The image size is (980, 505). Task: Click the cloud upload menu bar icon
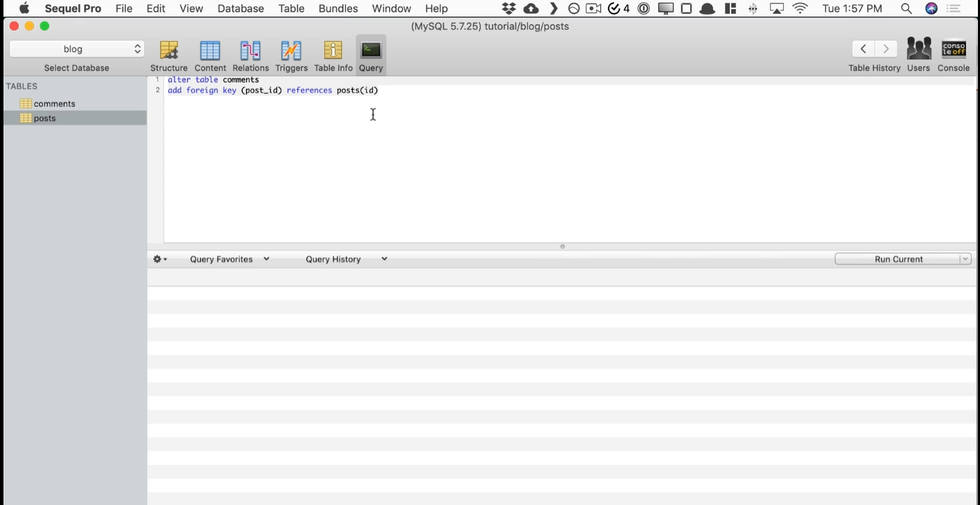point(531,8)
